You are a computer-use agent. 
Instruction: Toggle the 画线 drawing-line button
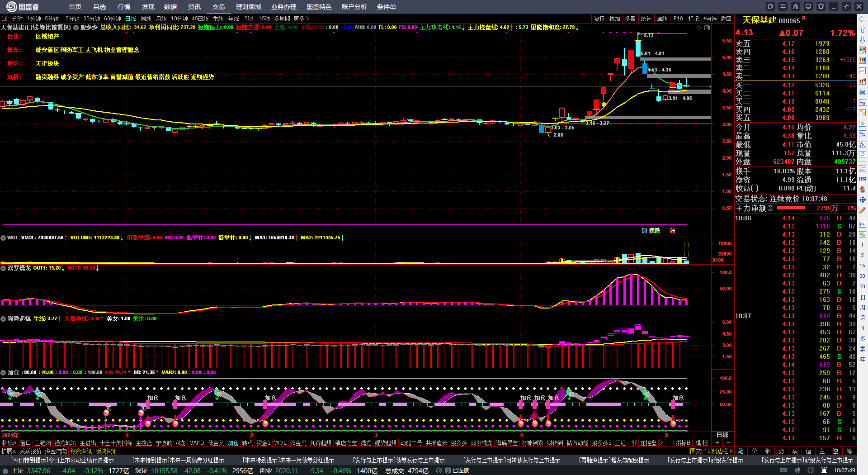pos(662,19)
